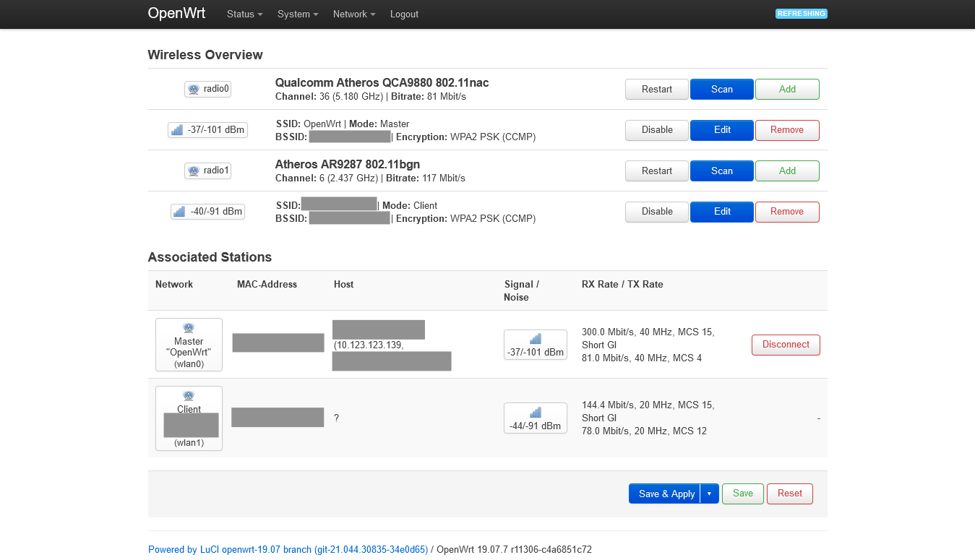The width and height of the screenshot is (975, 560).
Task: Click the -37/-101 dBm signal indicator
Action: click(207, 130)
